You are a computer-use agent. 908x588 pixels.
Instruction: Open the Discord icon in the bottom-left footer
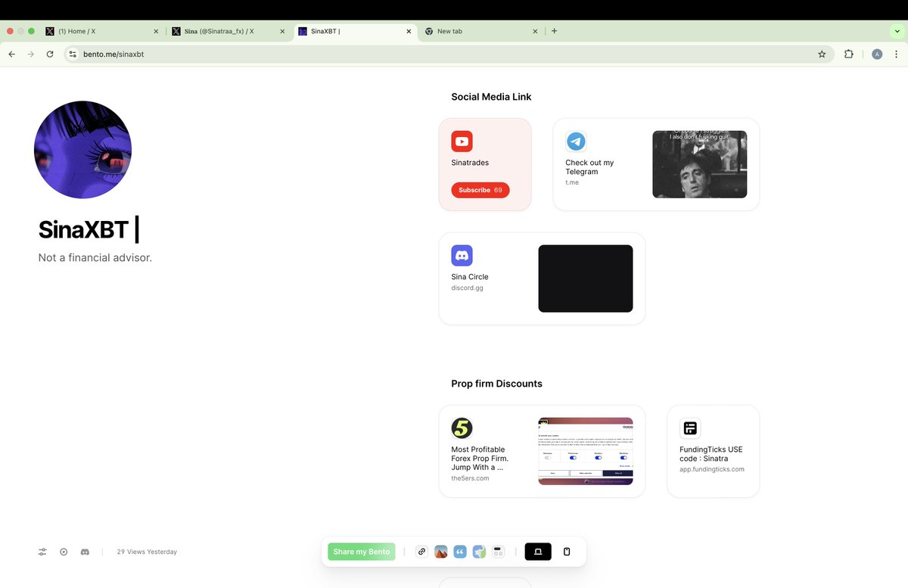85,552
